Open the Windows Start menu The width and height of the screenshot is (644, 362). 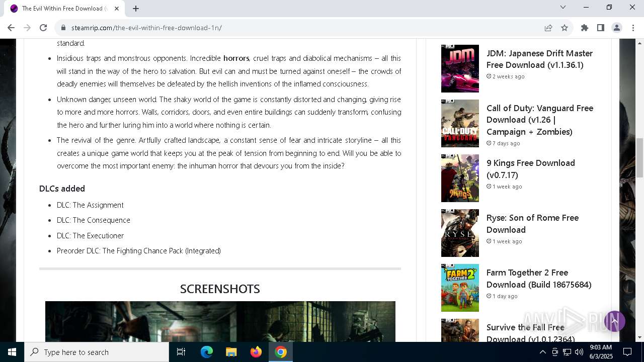click(12, 352)
